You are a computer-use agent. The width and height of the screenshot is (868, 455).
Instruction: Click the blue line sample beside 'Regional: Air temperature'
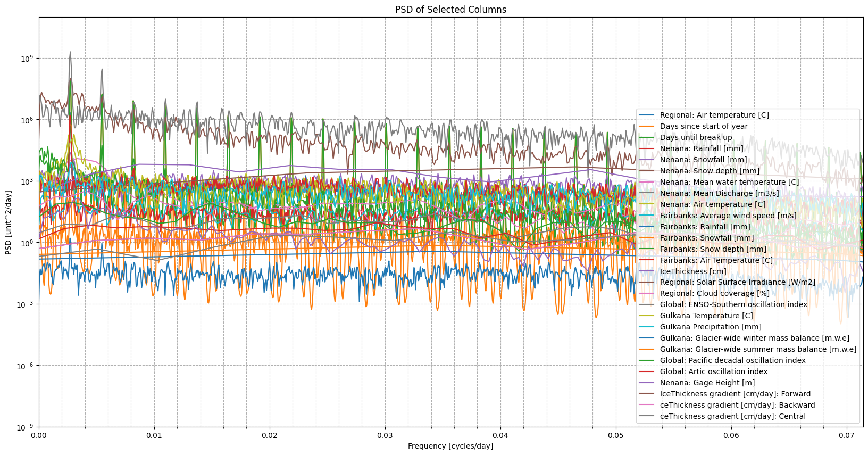pos(647,115)
